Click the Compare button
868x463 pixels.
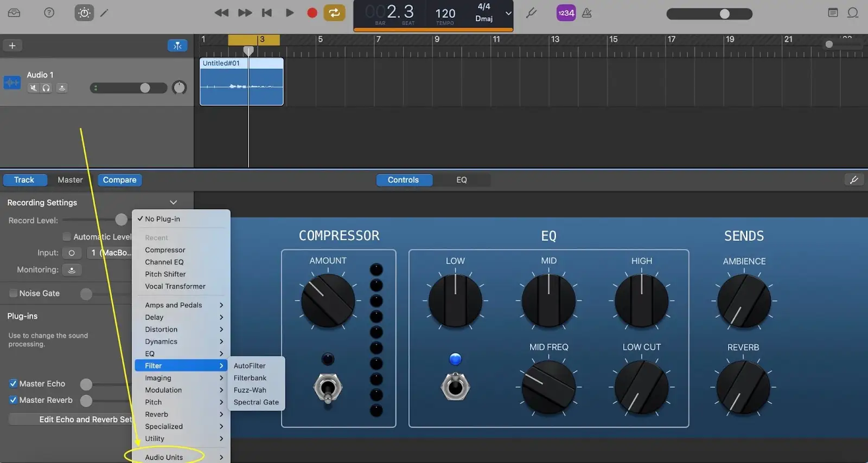coord(119,180)
